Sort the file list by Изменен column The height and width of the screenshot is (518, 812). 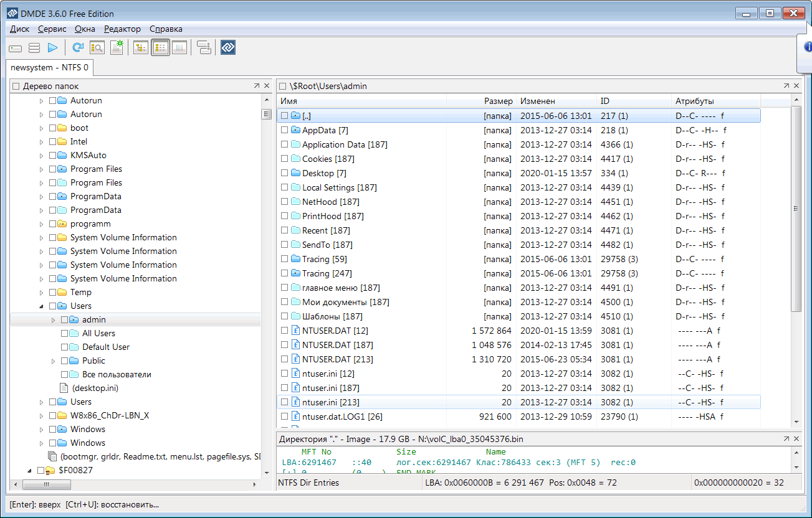[x=538, y=101]
